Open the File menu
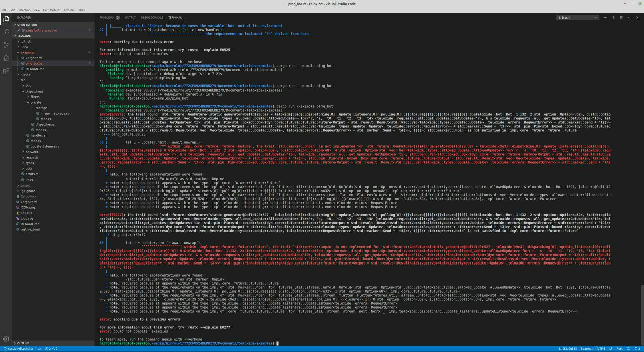Viewport: 644px width, 352px height. click(x=5, y=10)
